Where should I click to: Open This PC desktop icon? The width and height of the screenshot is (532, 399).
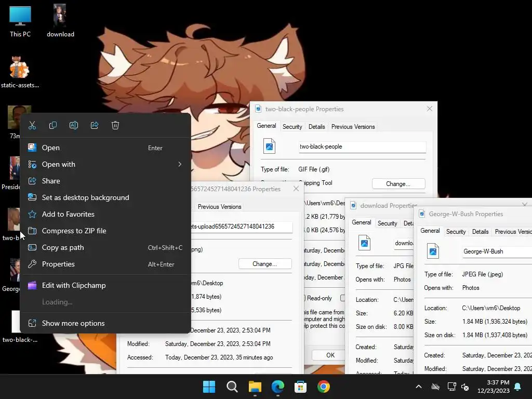click(x=20, y=22)
